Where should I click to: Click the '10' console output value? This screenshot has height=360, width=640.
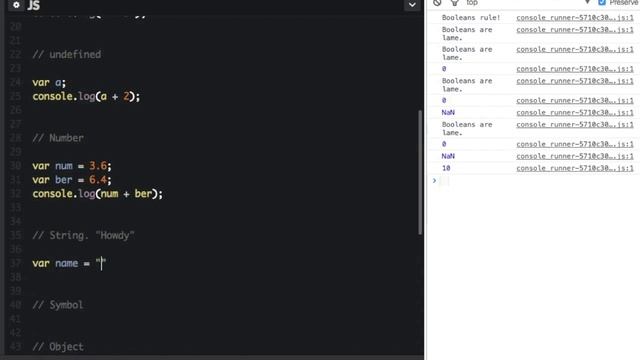tap(446, 168)
